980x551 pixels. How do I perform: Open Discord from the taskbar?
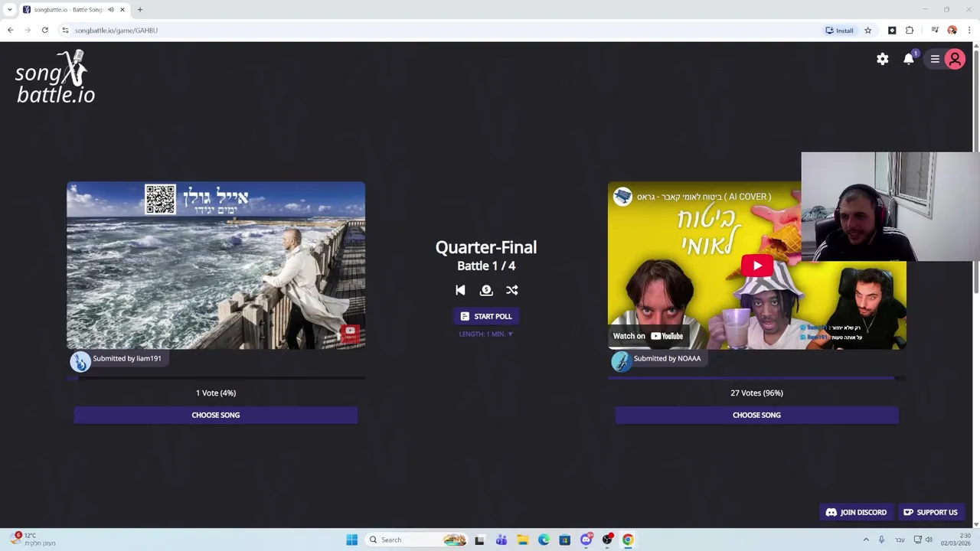click(x=586, y=540)
